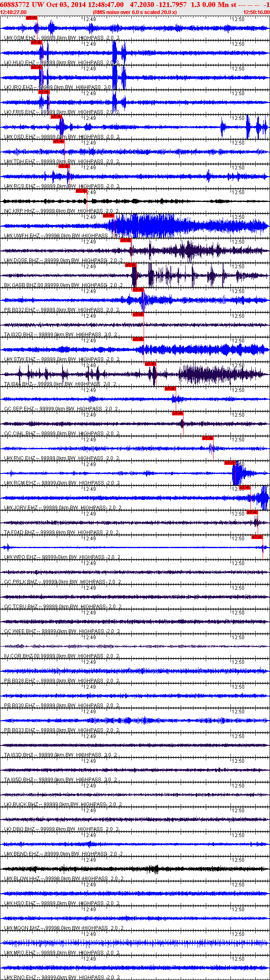Image resolution: width=270 pixels, height=980 pixels.
Task: Select the pick marker on CC.SEP.EHZ trace
Action: (x=170, y=389)
